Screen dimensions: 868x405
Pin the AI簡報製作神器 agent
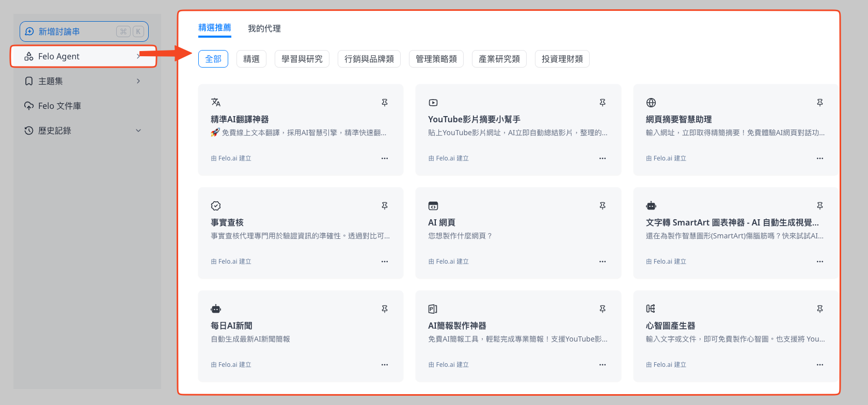[x=603, y=309]
